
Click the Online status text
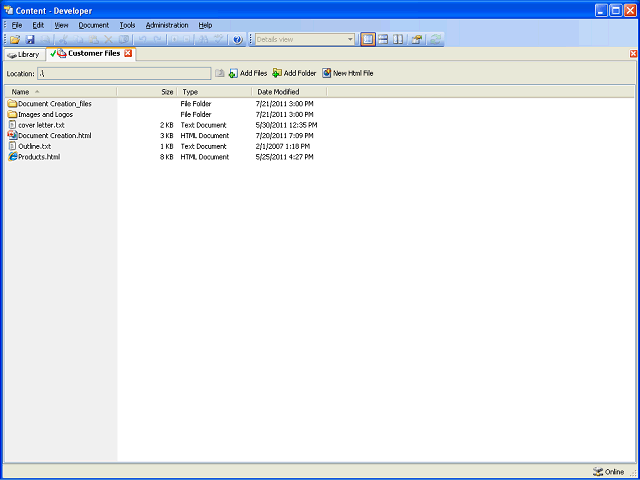click(x=614, y=472)
